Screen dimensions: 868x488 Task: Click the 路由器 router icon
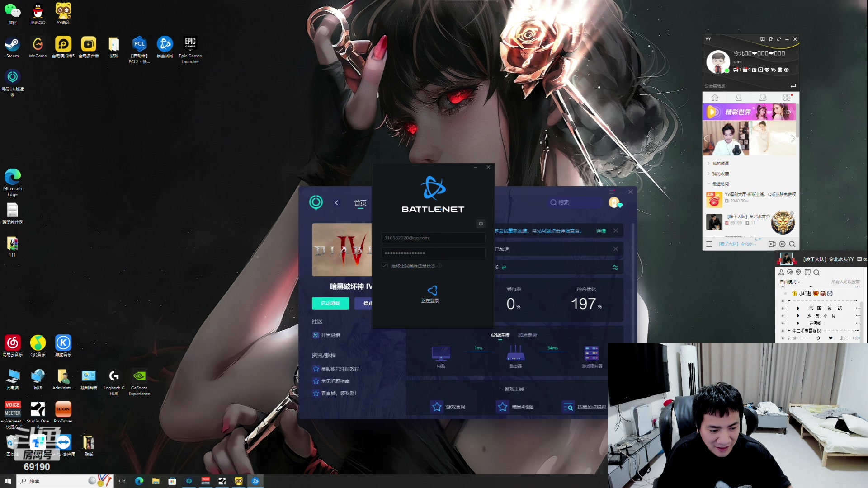click(515, 353)
